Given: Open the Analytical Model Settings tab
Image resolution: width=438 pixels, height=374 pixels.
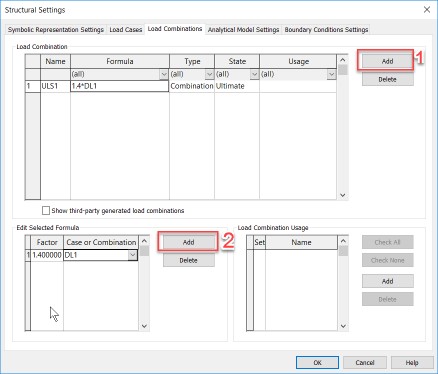Looking at the screenshot, I should point(243,30).
